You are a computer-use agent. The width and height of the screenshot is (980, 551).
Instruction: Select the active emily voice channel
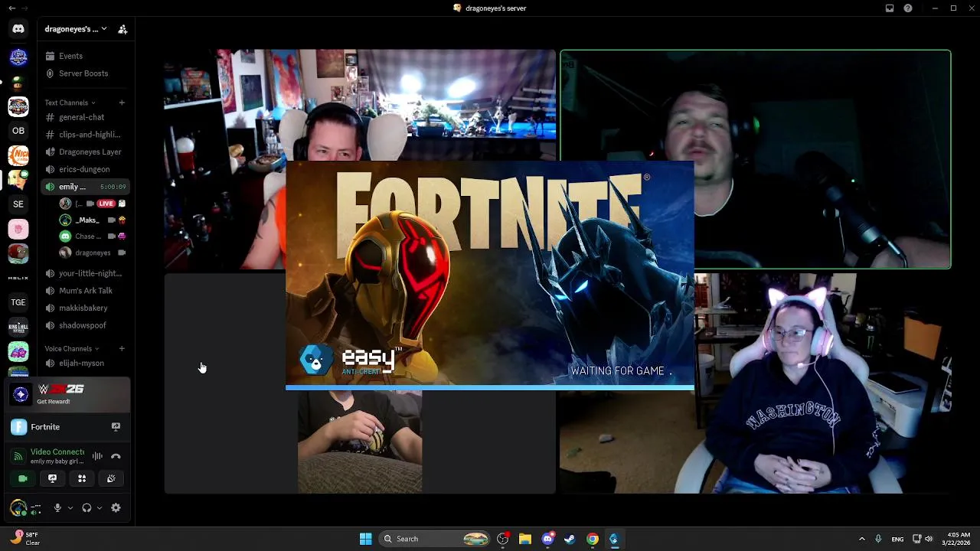85,187
